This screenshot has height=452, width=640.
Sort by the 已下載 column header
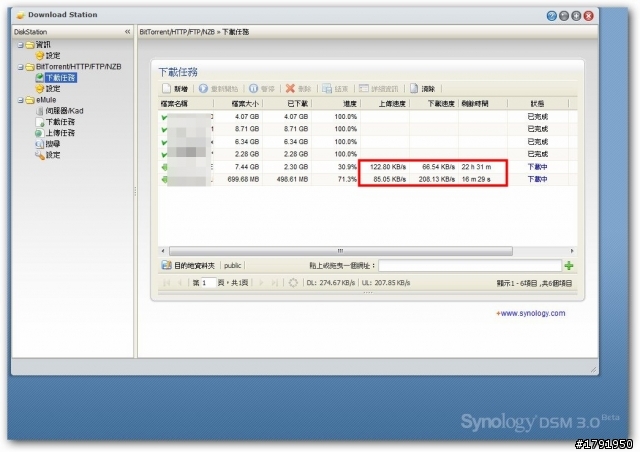click(287, 104)
